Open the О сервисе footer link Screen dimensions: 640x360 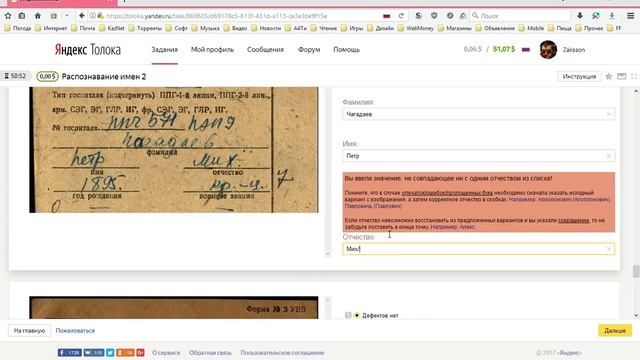(x=166, y=353)
